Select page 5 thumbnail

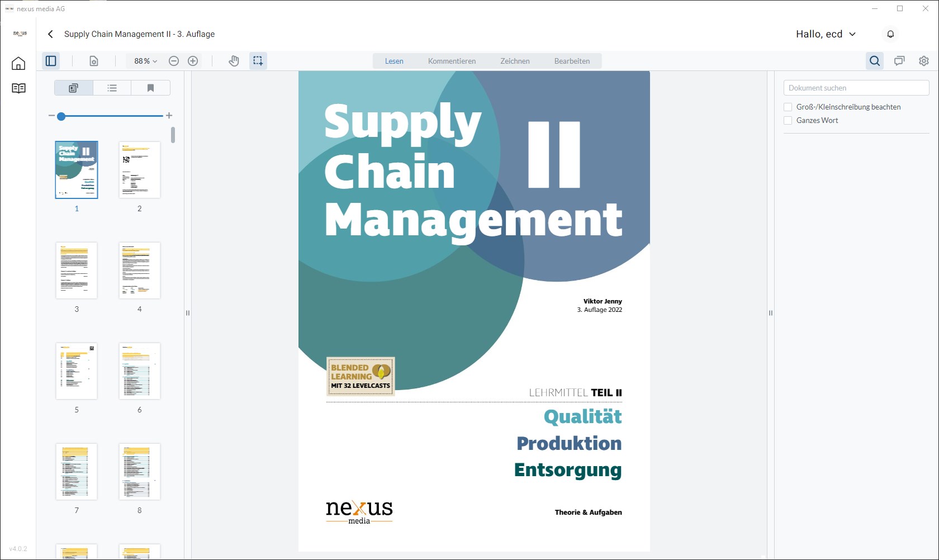pyautogui.click(x=77, y=371)
